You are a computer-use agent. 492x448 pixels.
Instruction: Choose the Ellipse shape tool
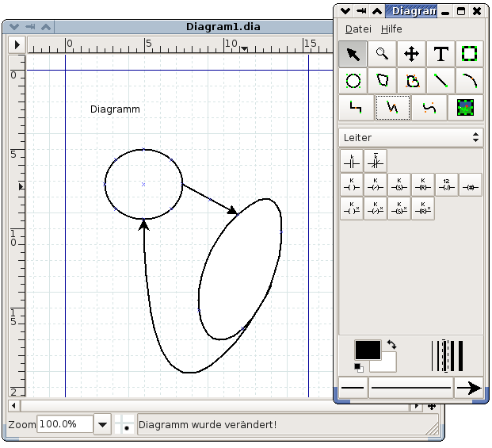click(x=353, y=81)
